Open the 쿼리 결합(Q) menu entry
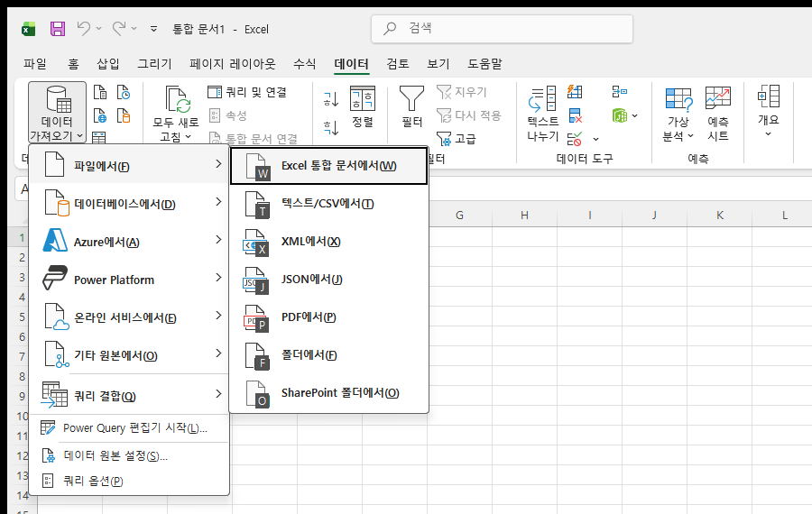This screenshot has height=514, width=812. pos(129,396)
